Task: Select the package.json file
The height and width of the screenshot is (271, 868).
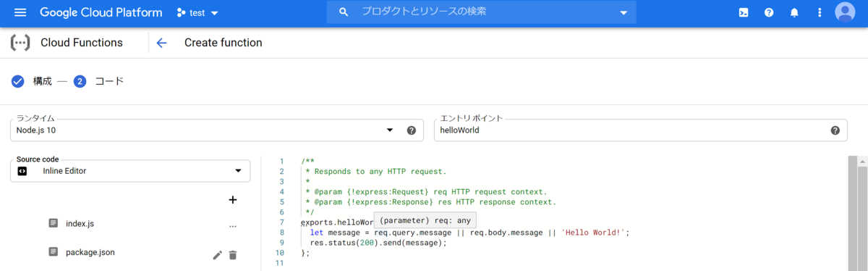Action: (x=90, y=252)
